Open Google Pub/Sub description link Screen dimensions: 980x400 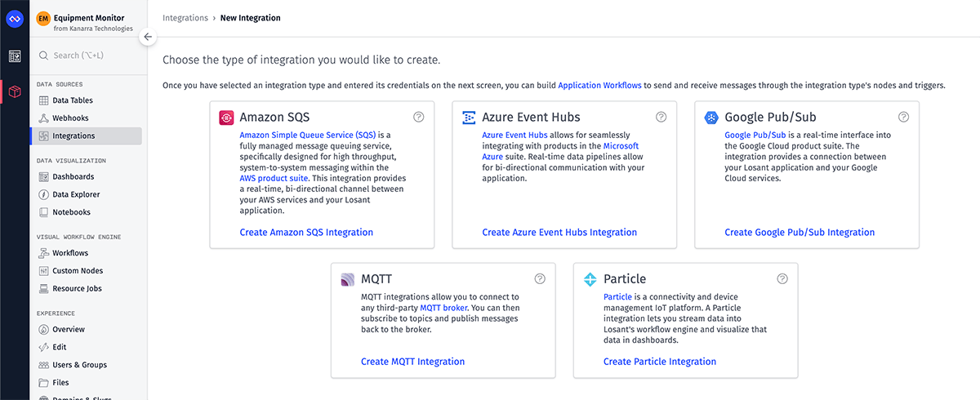pyautogui.click(x=755, y=135)
